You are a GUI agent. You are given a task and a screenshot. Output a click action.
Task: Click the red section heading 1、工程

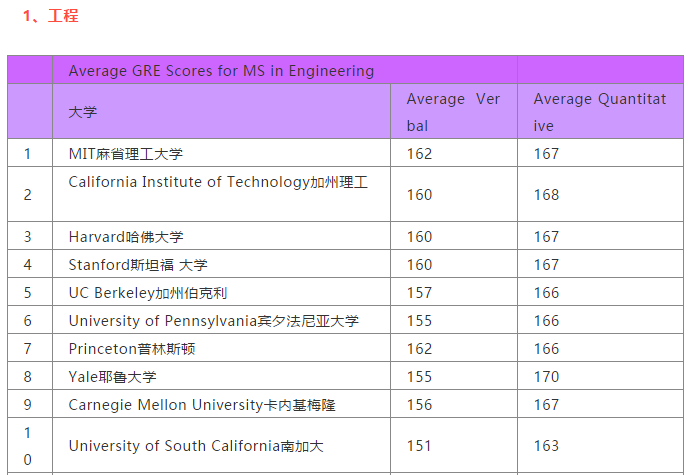(50, 16)
